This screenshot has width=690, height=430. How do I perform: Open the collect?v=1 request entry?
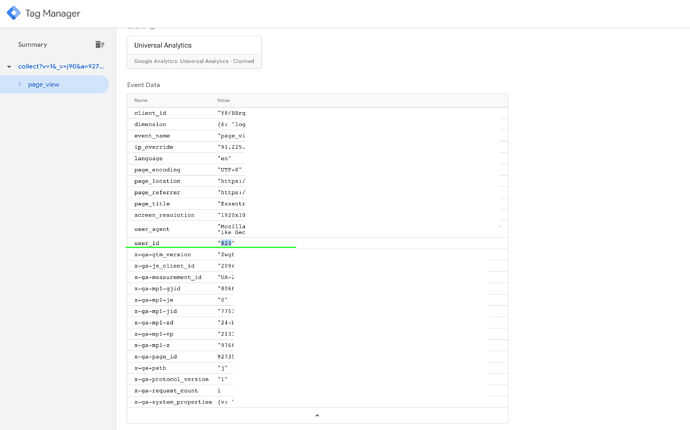pyautogui.click(x=61, y=66)
